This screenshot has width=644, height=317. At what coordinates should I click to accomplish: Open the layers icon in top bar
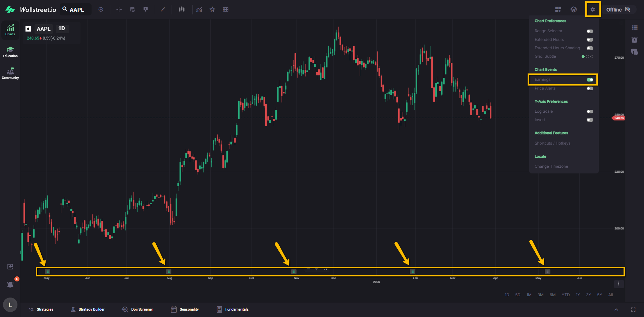click(x=574, y=9)
